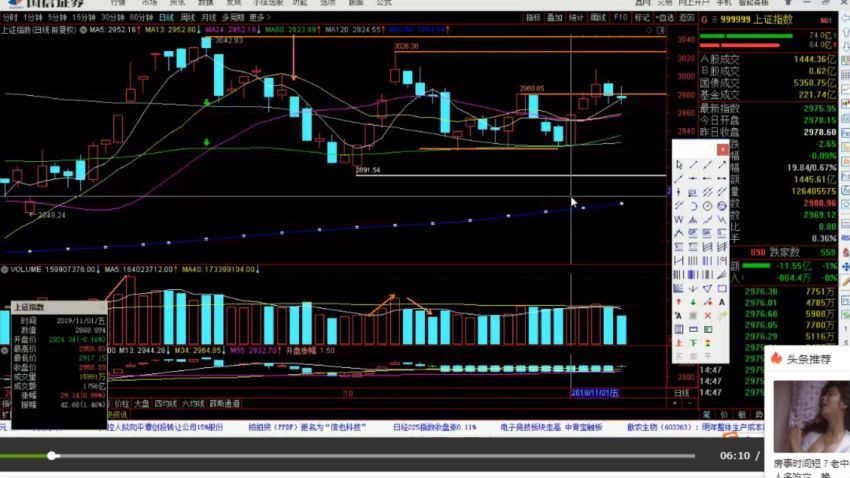Switch to 四均线 indicator tab
This screenshot has width=850, height=478.
[x=166, y=404]
